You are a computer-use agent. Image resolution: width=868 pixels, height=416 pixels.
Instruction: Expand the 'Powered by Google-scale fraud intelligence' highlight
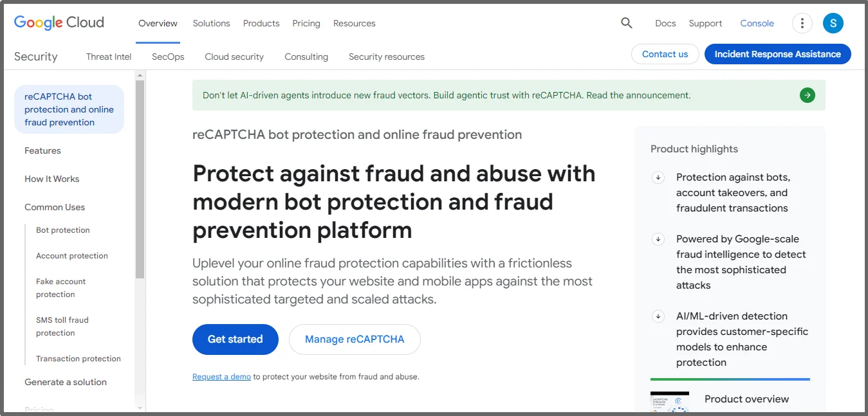pos(658,239)
